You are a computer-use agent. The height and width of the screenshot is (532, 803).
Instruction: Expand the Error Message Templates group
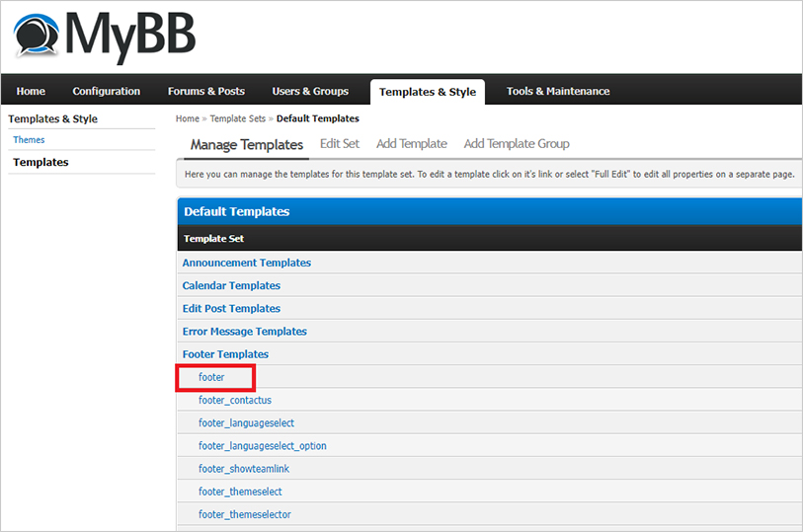tap(245, 332)
